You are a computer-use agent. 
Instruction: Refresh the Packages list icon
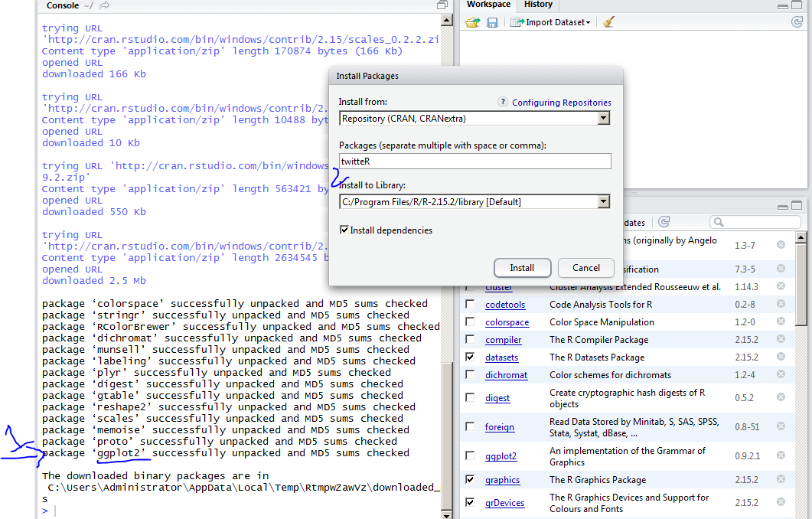point(664,222)
